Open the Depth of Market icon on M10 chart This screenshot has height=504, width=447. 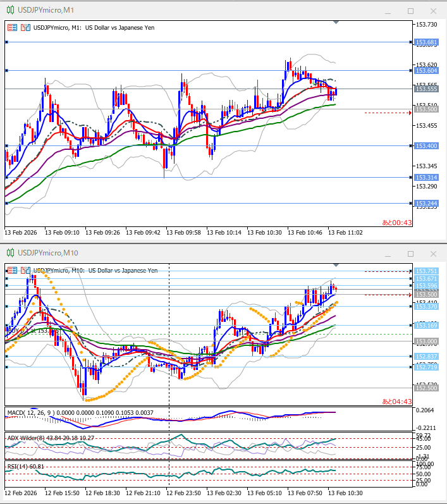click(25, 270)
